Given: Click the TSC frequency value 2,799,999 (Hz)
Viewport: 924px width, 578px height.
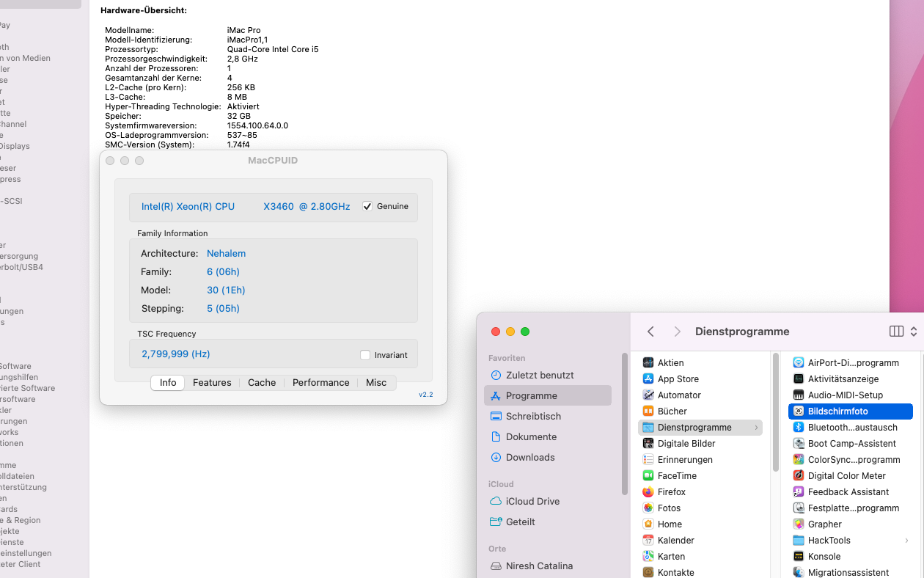Looking at the screenshot, I should click(176, 354).
